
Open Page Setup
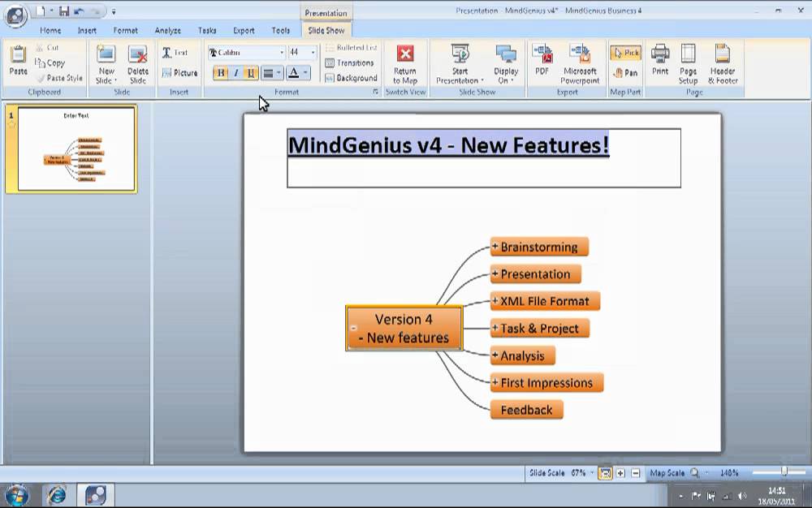tap(688, 64)
